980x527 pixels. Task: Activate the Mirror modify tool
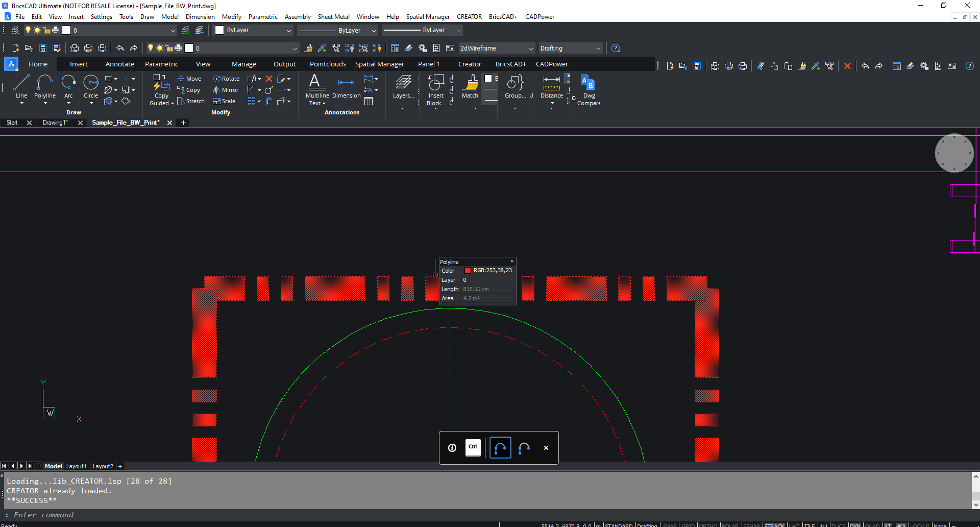click(x=226, y=90)
